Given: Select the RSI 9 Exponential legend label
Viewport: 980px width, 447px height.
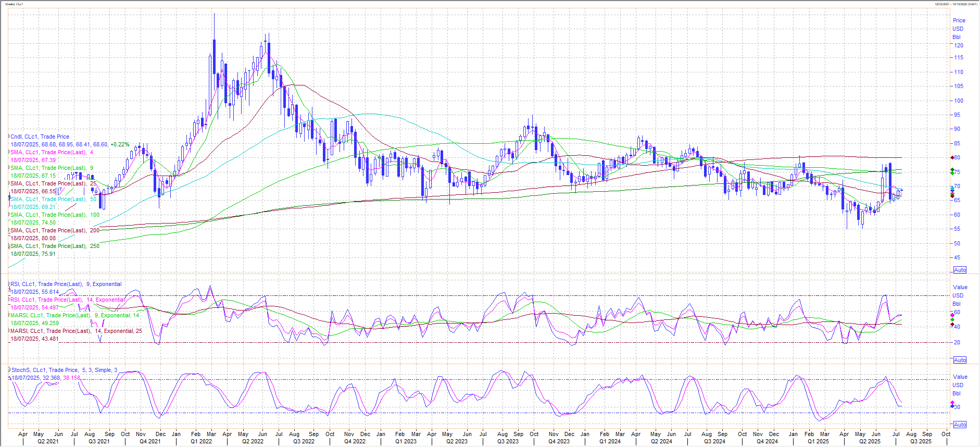Looking at the screenshot, I should (66, 284).
